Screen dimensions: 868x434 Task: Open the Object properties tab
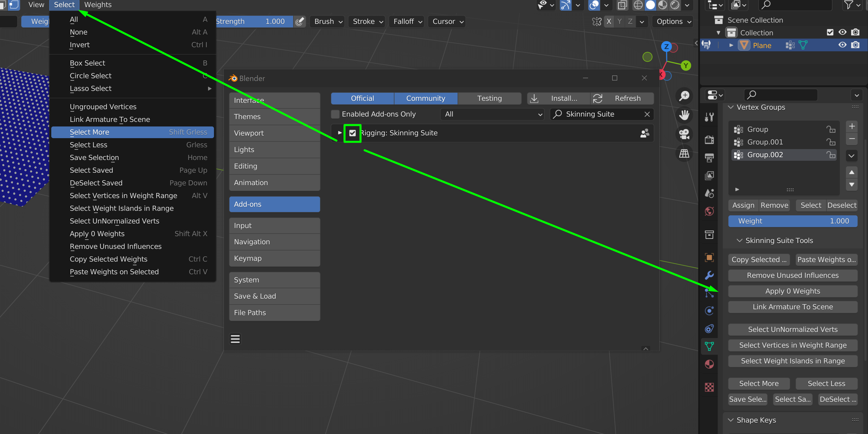[x=709, y=258]
